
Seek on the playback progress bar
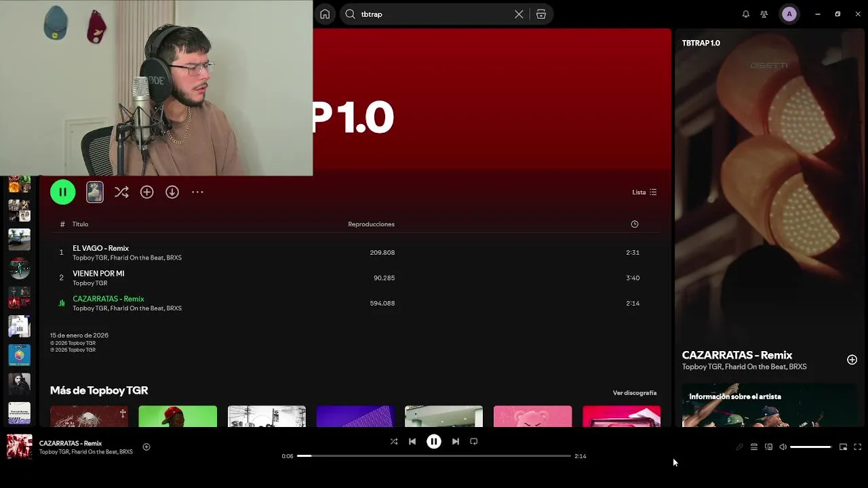click(x=434, y=456)
